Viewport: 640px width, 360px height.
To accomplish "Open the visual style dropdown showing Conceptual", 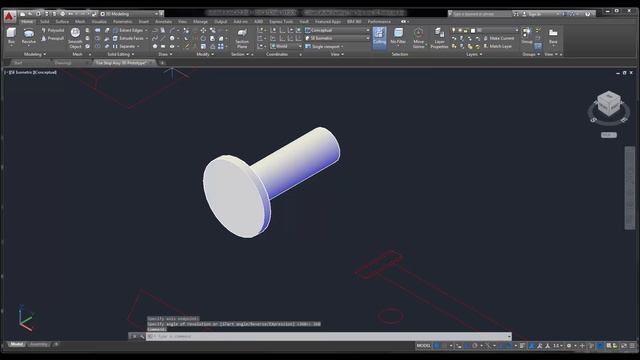I will coord(337,30).
